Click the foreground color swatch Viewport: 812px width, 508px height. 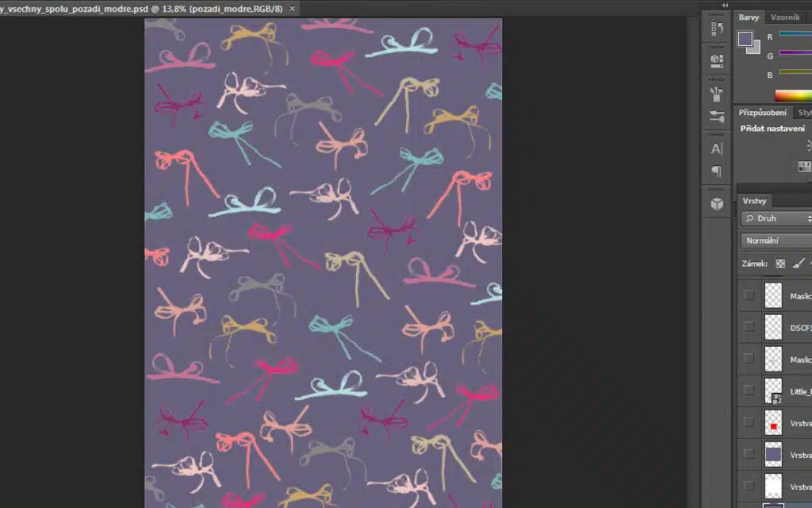(745, 38)
